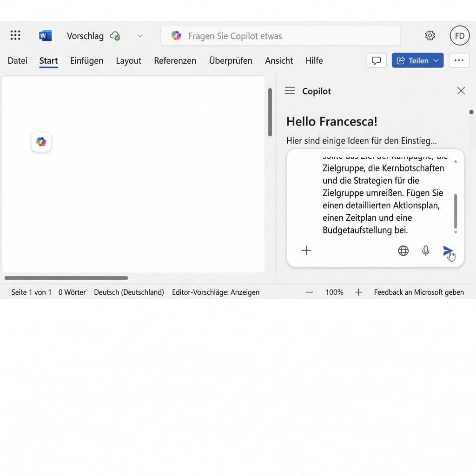Expand the dropdown next to the Vorschlag title
476x476 pixels.
(x=140, y=36)
